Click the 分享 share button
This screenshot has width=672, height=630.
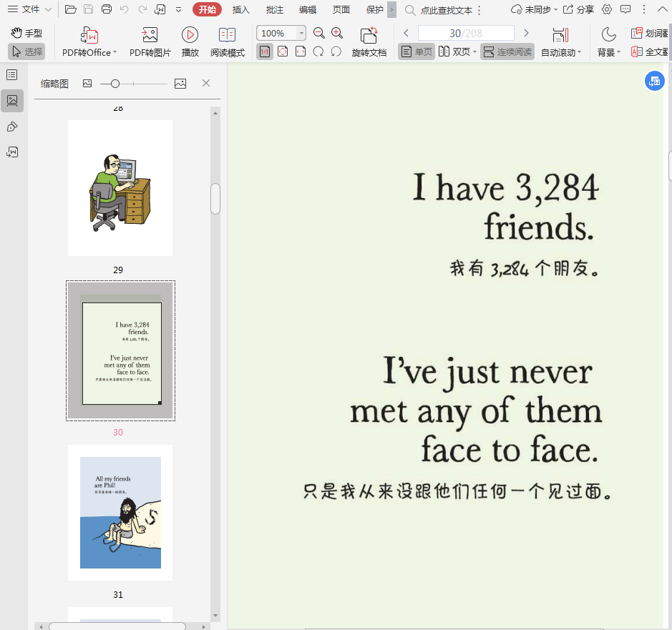coord(578,9)
